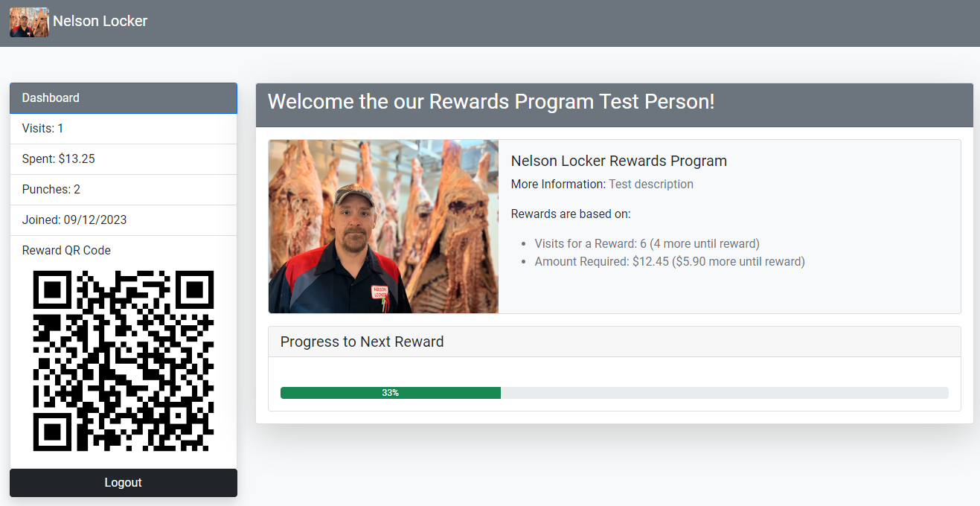Open the Reward QR Code image
The width and height of the screenshot is (980, 506).
(x=124, y=361)
